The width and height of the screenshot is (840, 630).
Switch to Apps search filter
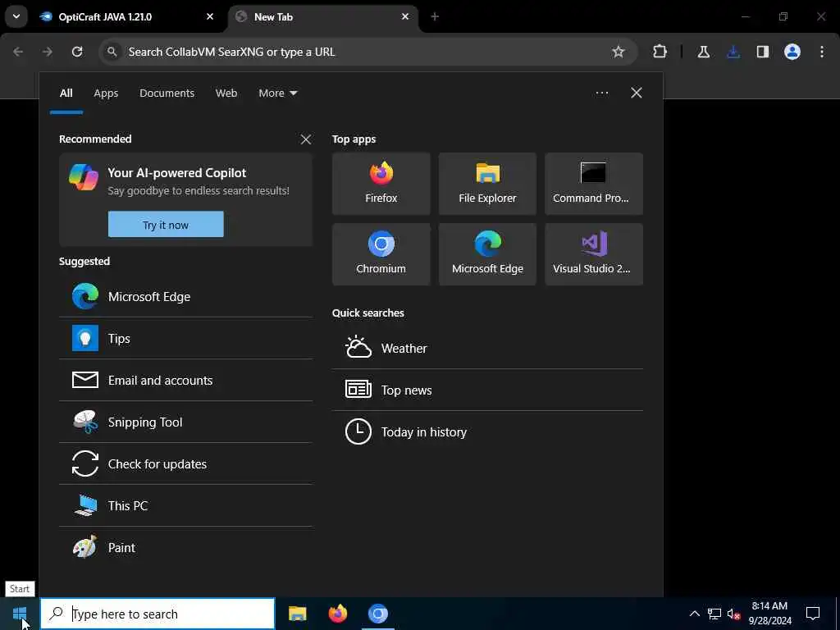point(106,93)
